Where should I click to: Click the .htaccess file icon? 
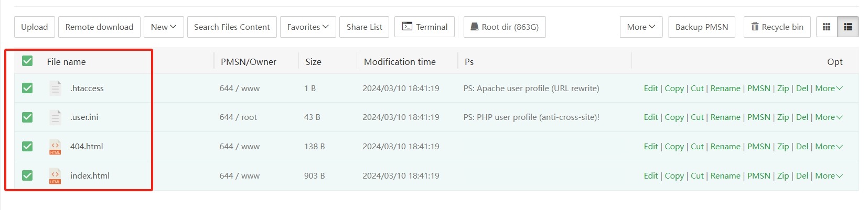pyautogui.click(x=55, y=88)
